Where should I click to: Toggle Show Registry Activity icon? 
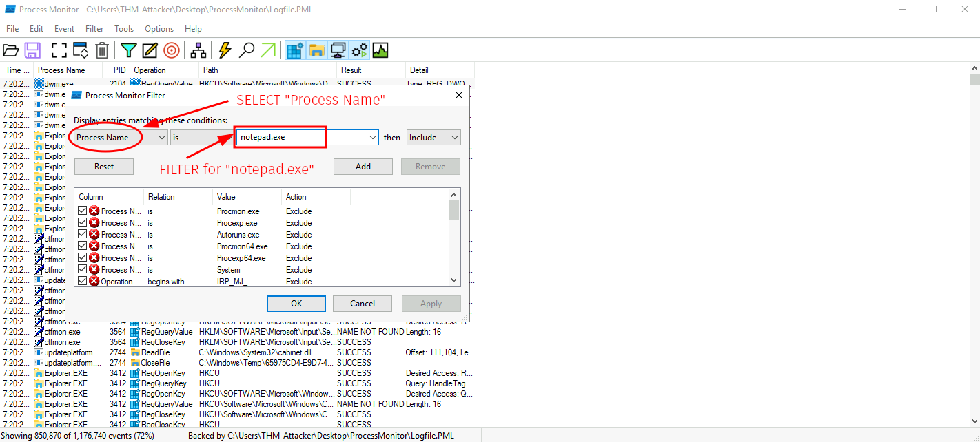point(295,50)
